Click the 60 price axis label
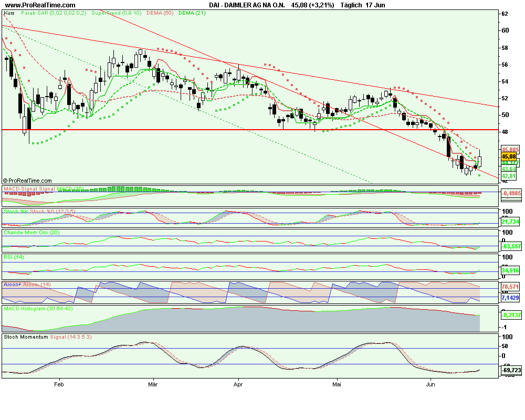The image size is (525, 420). (x=505, y=30)
